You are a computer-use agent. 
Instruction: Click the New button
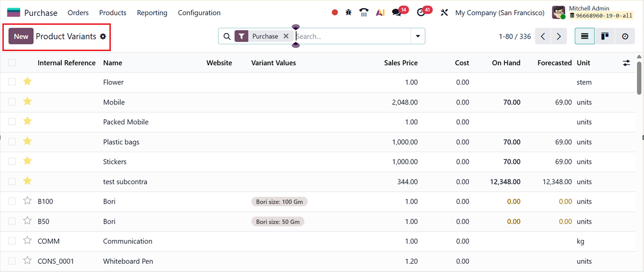[x=21, y=36]
